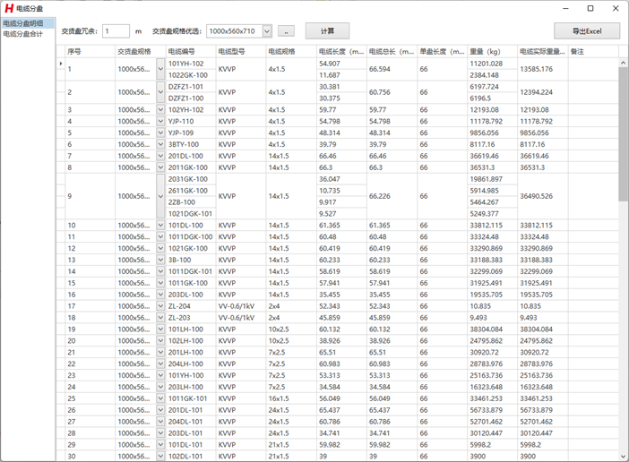Click the ".." browse button
This screenshot has width=629, height=462.
click(x=285, y=32)
